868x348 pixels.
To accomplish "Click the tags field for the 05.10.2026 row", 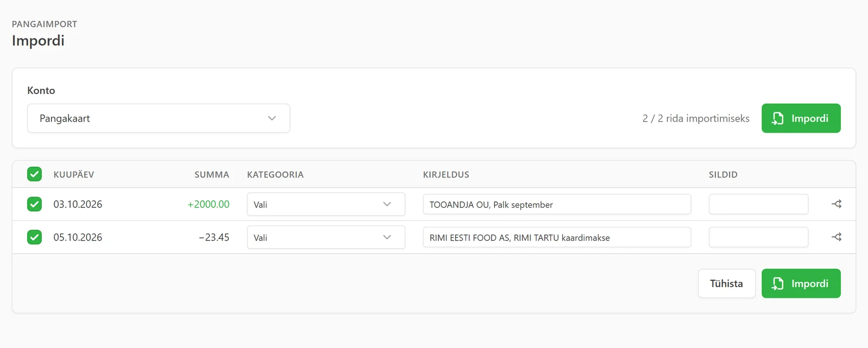I will pos(758,237).
